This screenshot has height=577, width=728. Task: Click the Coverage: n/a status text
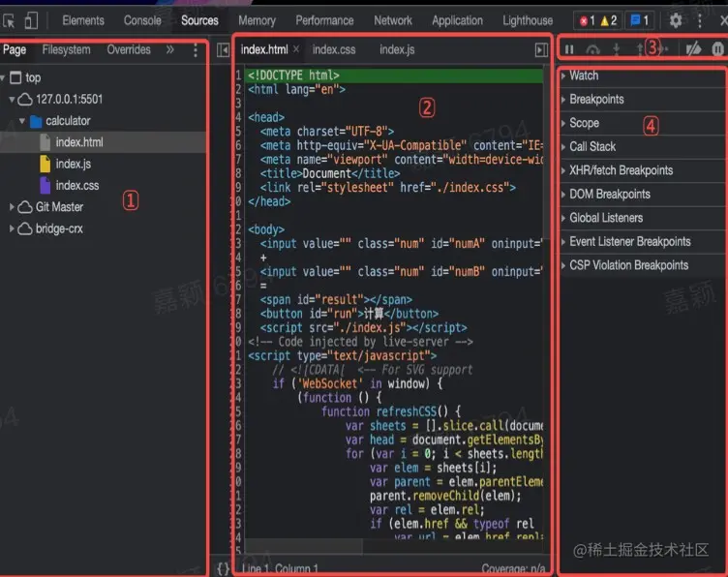513,569
